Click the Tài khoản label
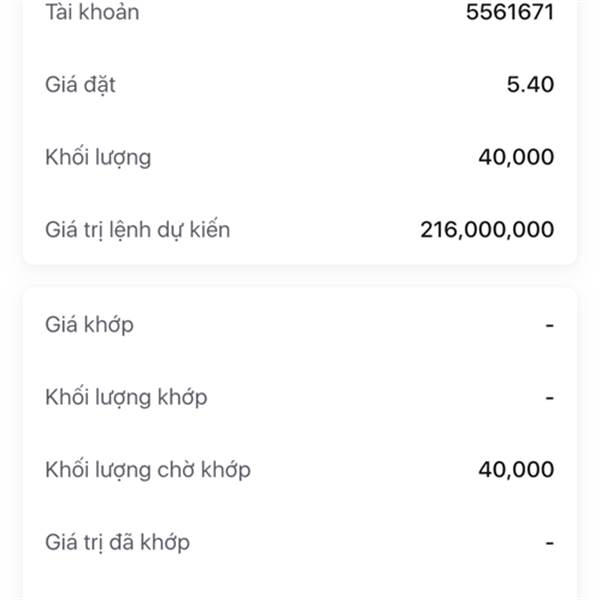600x600 pixels. [92, 13]
